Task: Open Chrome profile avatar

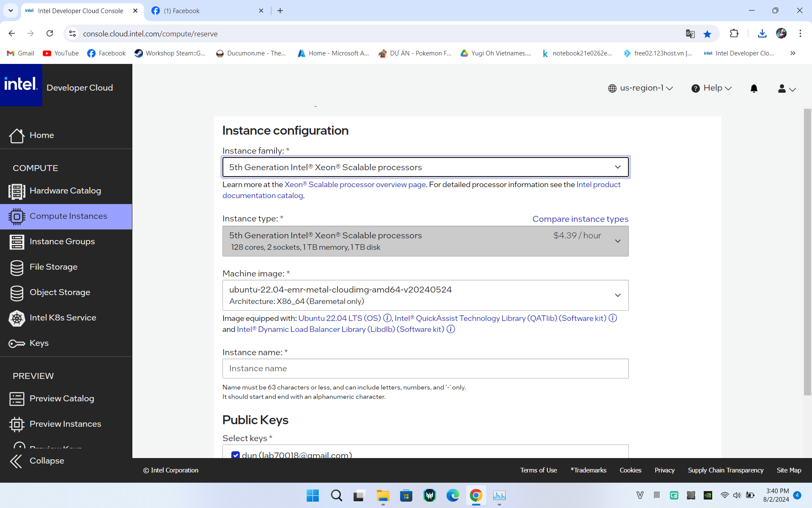Action: coord(781,33)
